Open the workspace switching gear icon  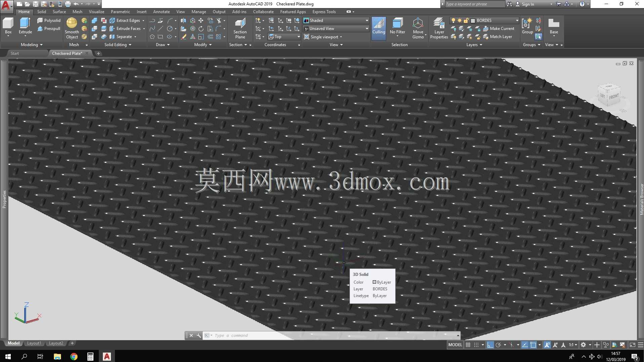[583, 345]
